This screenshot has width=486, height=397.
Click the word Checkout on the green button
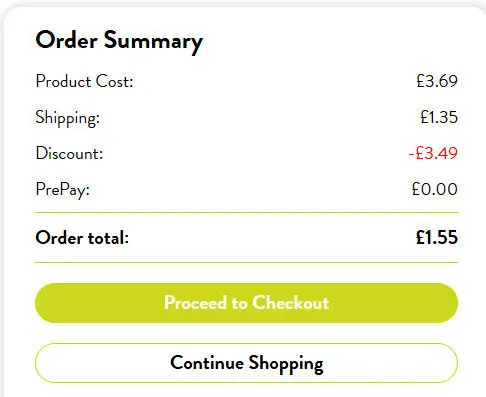click(x=291, y=303)
